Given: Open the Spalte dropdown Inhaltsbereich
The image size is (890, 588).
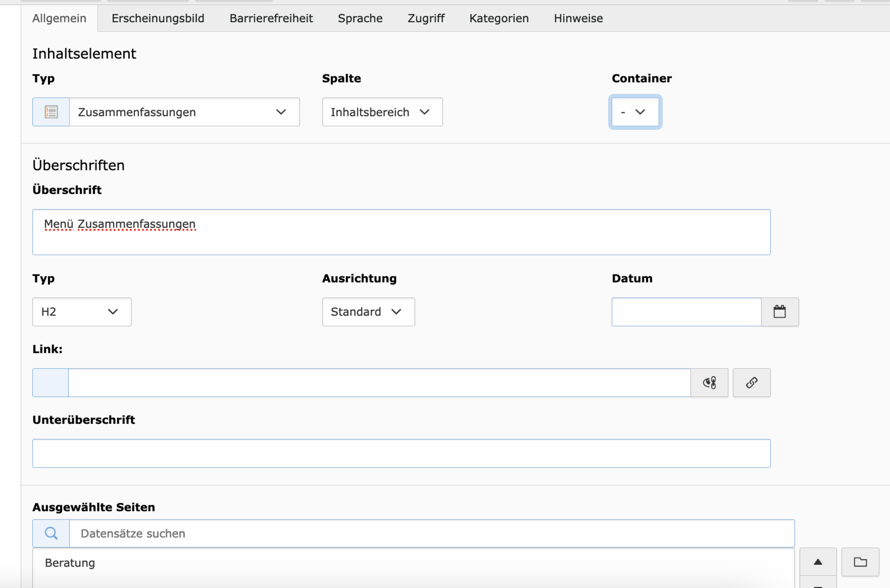Looking at the screenshot, I should click(x=382, y=112).
